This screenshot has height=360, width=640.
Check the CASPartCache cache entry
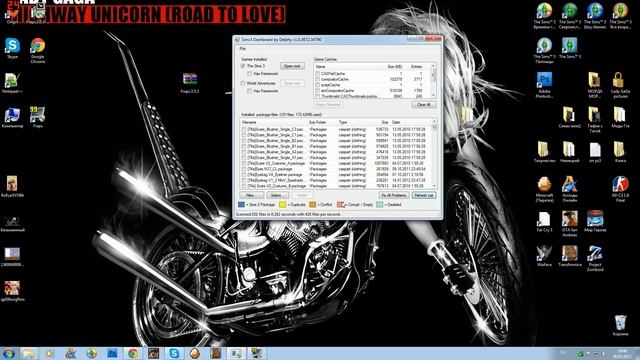318,73
